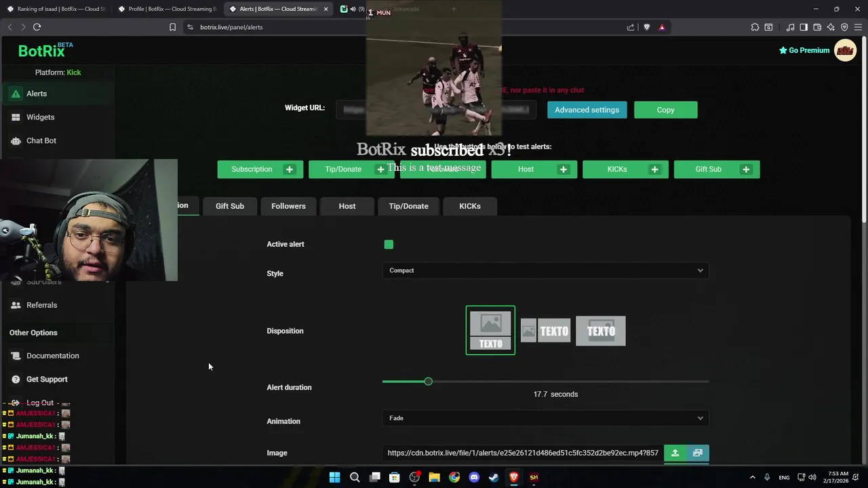
Task: Click the Get Support question icon
Action: [x=16, y=379]
